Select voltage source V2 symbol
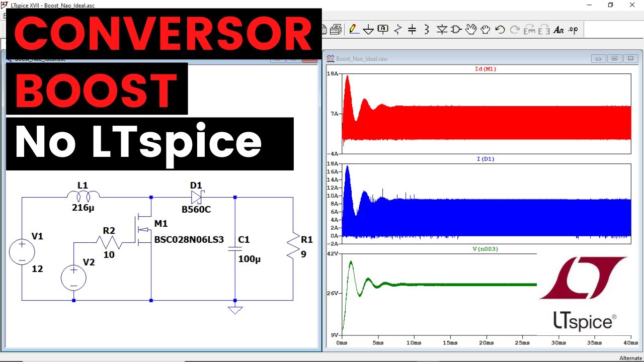This screenshot has height=362, width=644. click(73, 278)
